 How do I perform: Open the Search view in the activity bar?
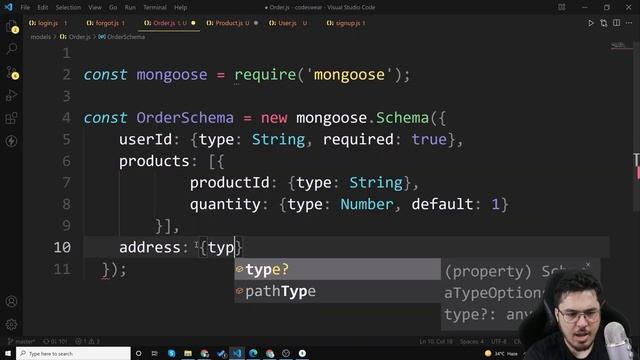click(11, 49)
